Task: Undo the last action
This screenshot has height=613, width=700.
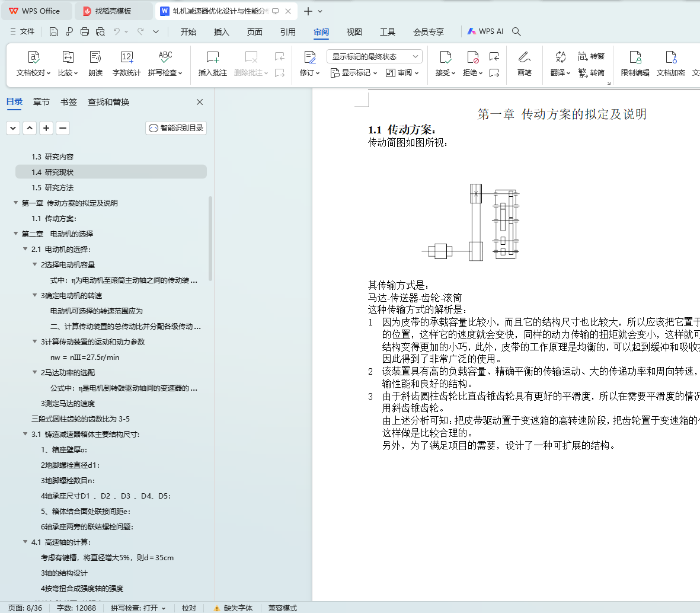Action: click(117, 31)
